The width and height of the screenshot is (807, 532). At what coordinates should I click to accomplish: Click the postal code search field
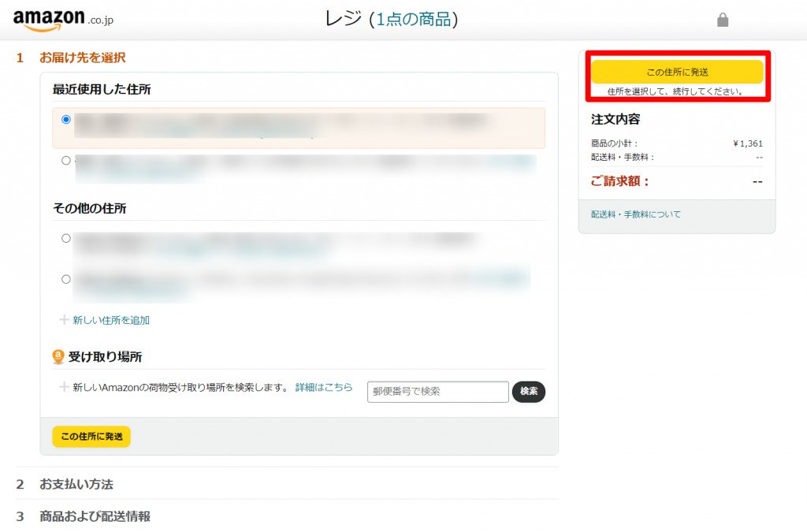pyautogui.click(x=437, y=392)
